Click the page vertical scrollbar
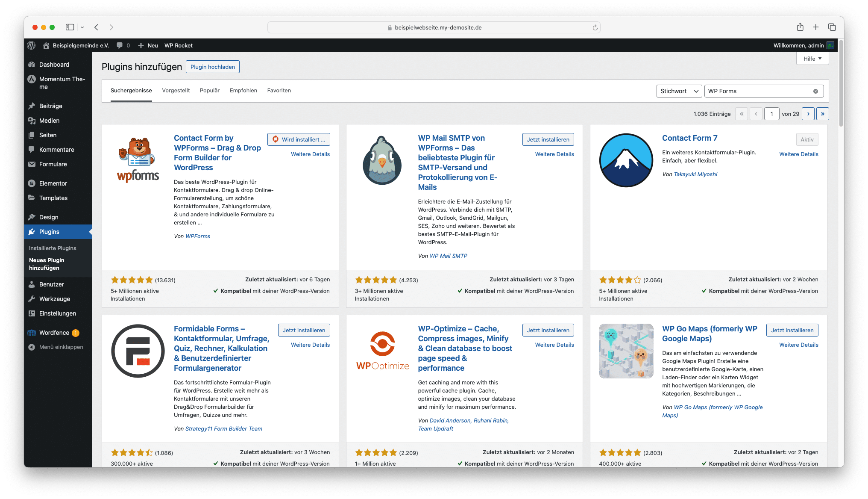Viewport: 868px width, 499px height. coord(841,83)
